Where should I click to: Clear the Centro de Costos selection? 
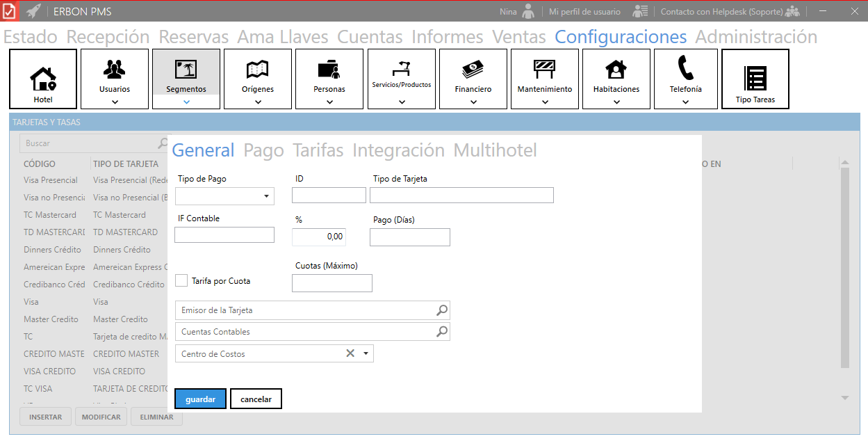(x=350, y=353)
